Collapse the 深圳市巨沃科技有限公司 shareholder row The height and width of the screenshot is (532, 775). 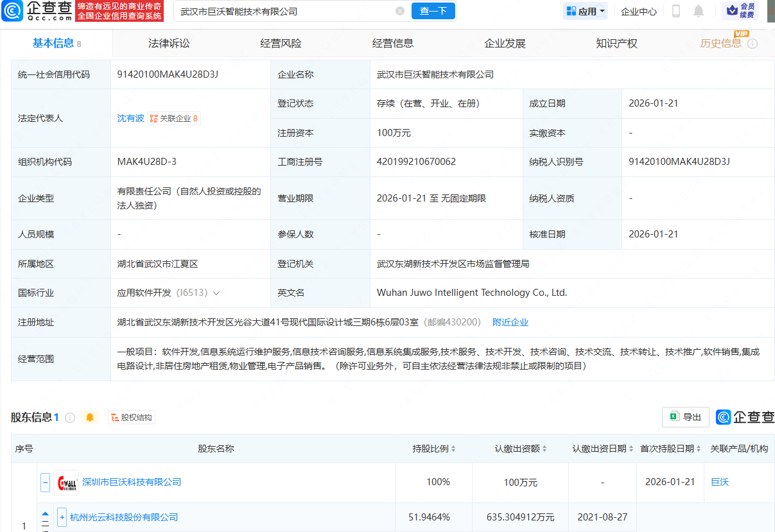(45, 482)
